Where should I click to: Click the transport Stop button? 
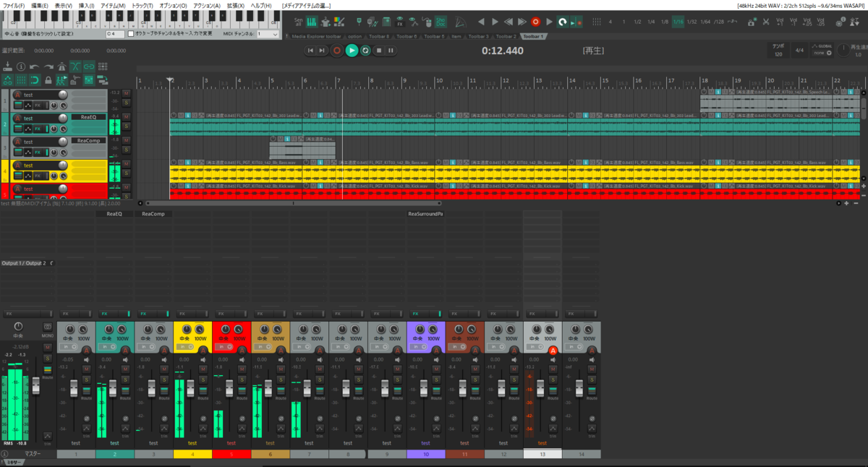(x=378, y=50)
